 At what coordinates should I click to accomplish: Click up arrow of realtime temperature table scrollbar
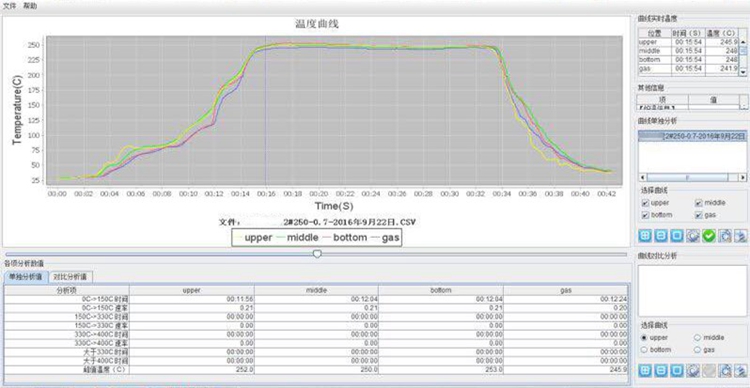click(743, 42)
